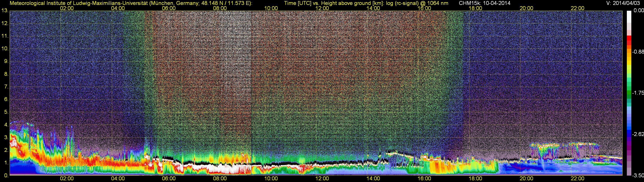Screen dimensions: 644x182
Task: Click the 02:00 label on the bottom time axis
Action: coord(67,179)
